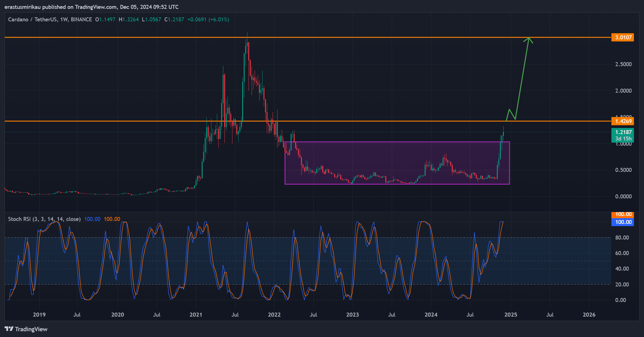Click the 0.0000 price axis label
Image resolution: width=644 pixels, height=337 pixels.
point(623,197)
